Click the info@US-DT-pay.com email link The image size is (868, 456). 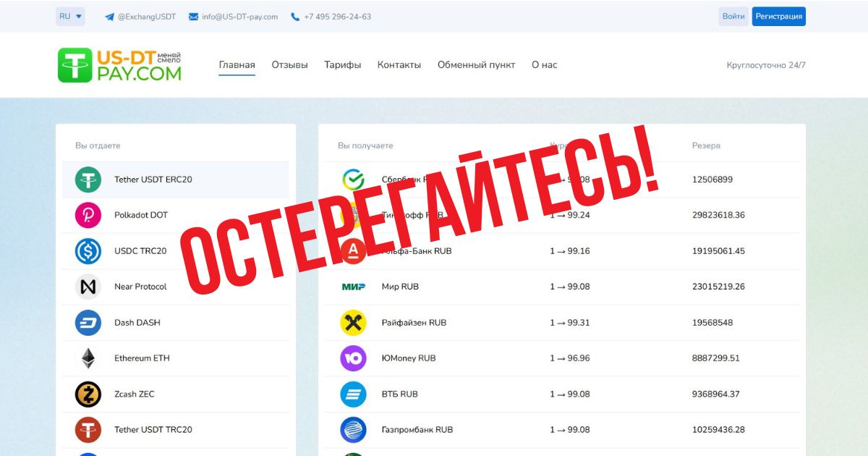point(233,17)
